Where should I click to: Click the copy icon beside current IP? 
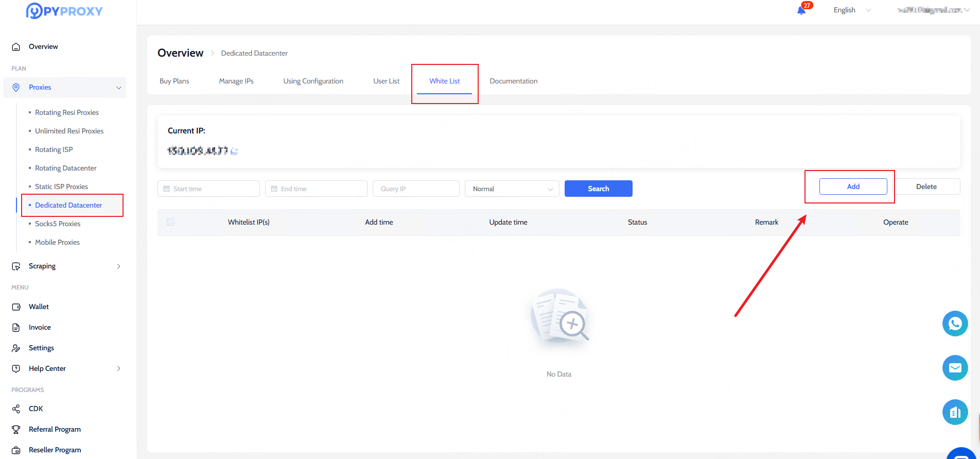pos(234,151)
